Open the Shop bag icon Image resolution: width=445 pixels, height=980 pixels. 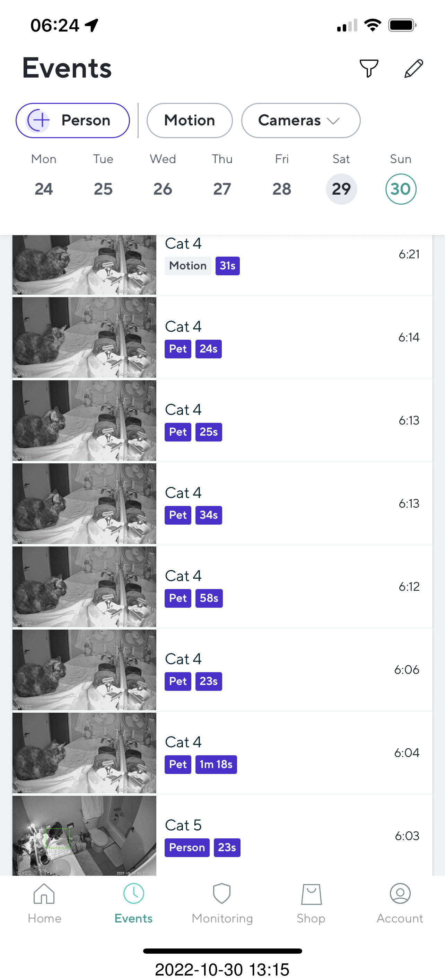pos(311,894)
